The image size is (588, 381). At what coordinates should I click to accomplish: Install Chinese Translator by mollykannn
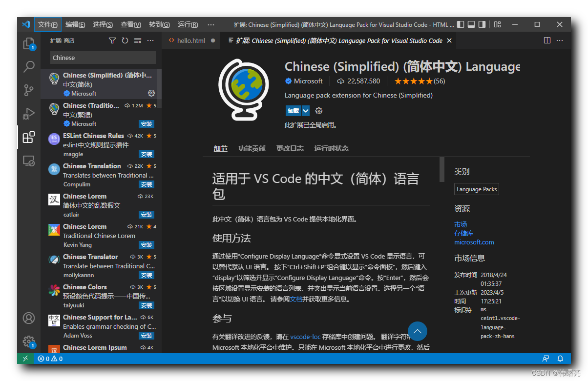(x=147, y=275)
